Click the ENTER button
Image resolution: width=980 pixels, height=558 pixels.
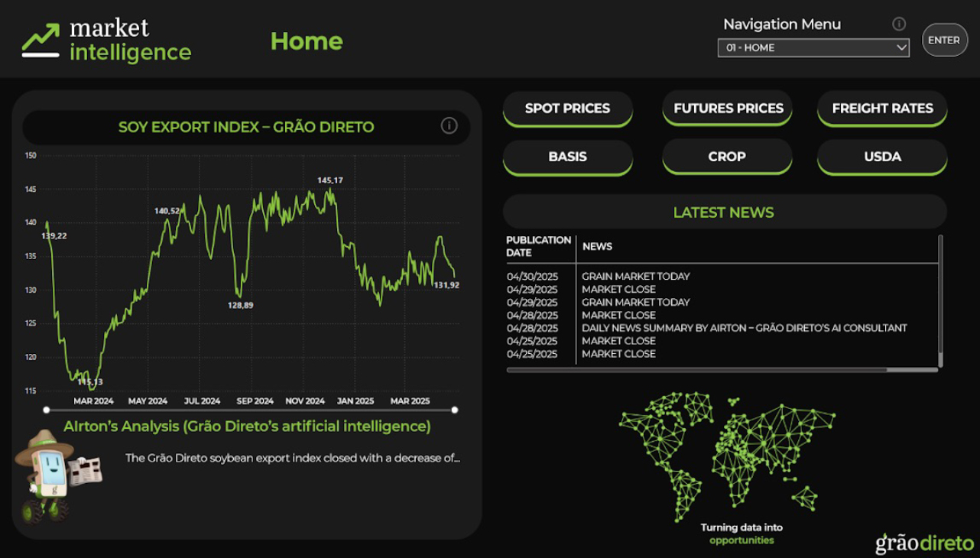pos(944,40)
